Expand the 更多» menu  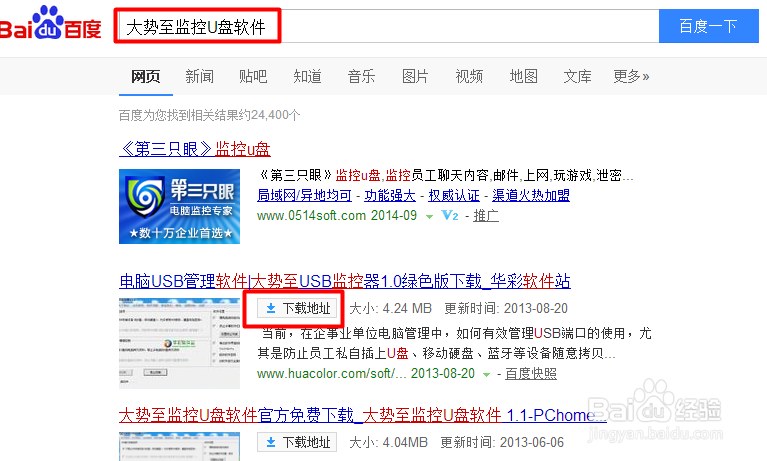point(631,76)
